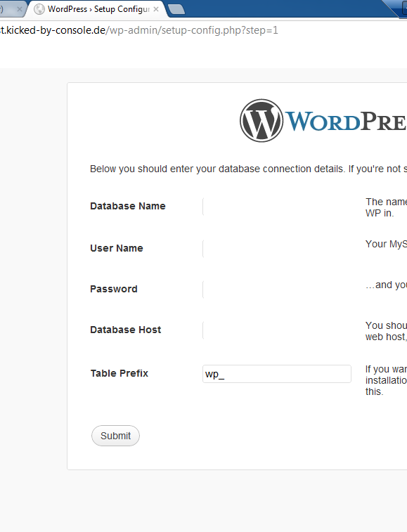Close the partially visible leftmost tab
This screenshot has width=407, height=532.
point(20,9)
